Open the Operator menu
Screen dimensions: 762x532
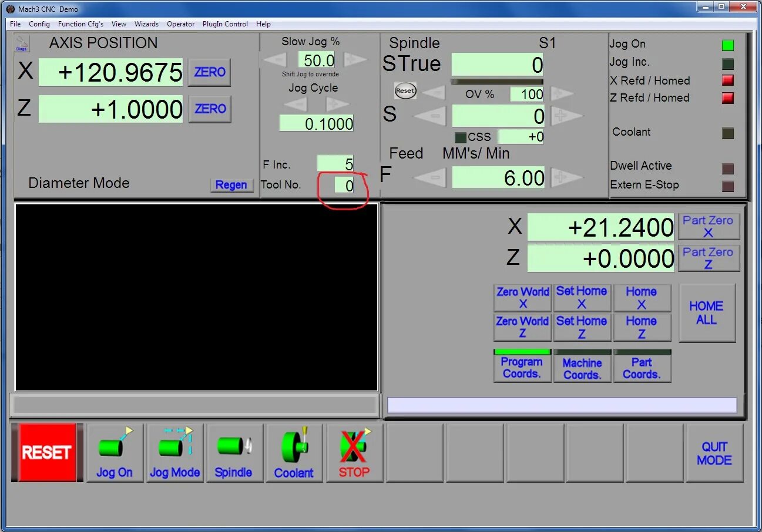tap(180, 24)
